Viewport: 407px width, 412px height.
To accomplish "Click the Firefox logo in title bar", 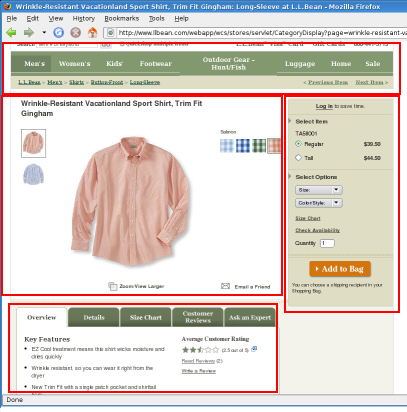I will click(x=7, y=6).
